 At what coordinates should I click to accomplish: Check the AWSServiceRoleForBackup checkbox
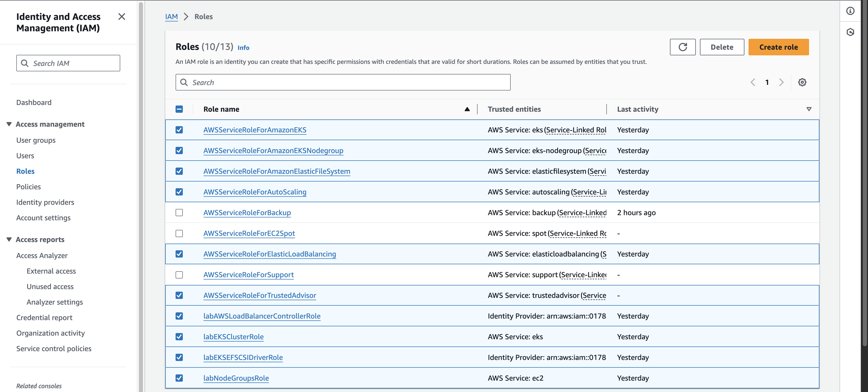(179, 213)
